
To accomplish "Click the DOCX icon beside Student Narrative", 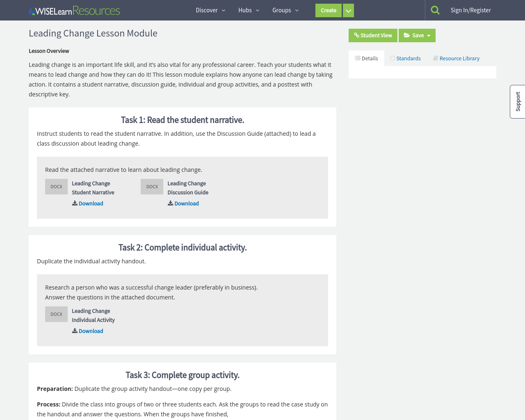I will 56,186.
